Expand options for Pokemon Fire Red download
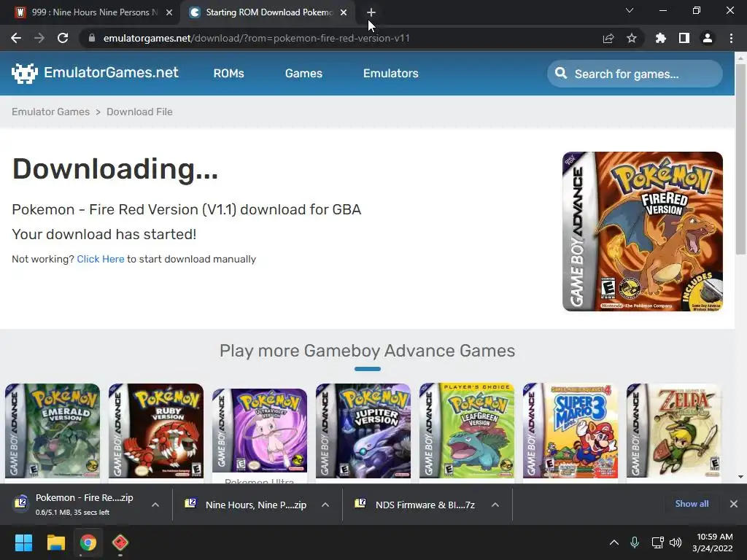This screenshot has width=747, height=560. pyautogui.click(x=155, y=505)
